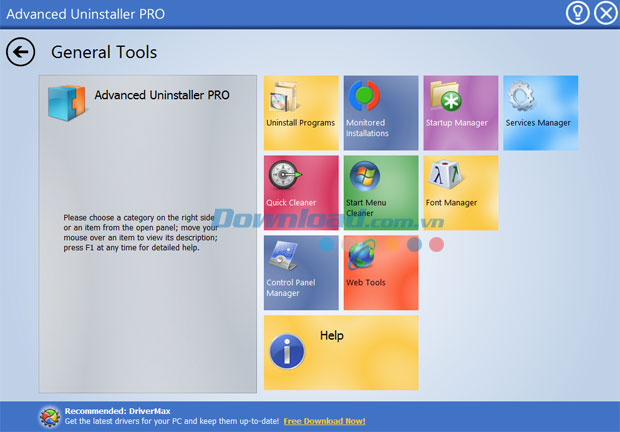The height and width of the screenshot is (432, 620).
Task: Click the Advanced Uninstaller PRO panel title
Action: [x=162, y=95]
